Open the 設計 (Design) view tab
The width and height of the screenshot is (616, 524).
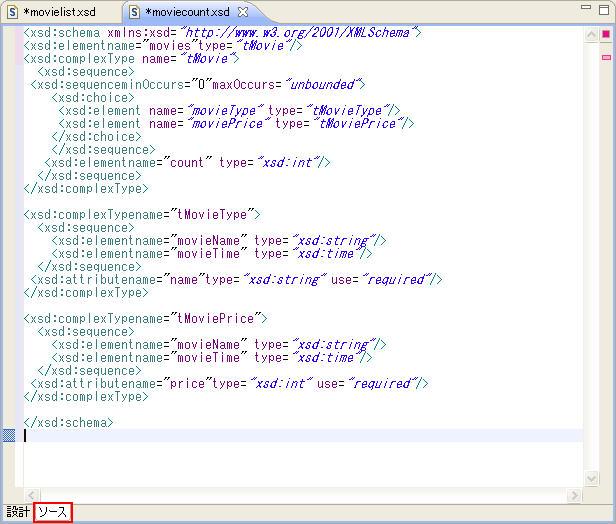[18, 512]
